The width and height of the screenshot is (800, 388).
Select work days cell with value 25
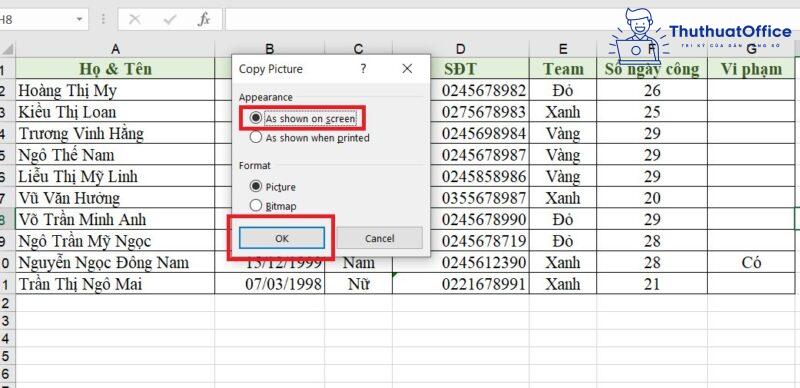click(x=652, y=112)
